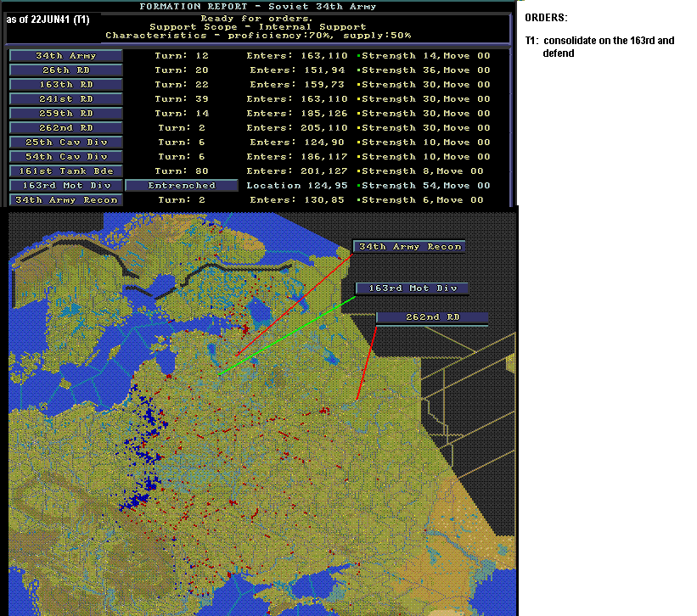The image size is (697, 616).
Task: Select the 262nd RD list button
Action: pyautogui.click(x=65, y=128)
